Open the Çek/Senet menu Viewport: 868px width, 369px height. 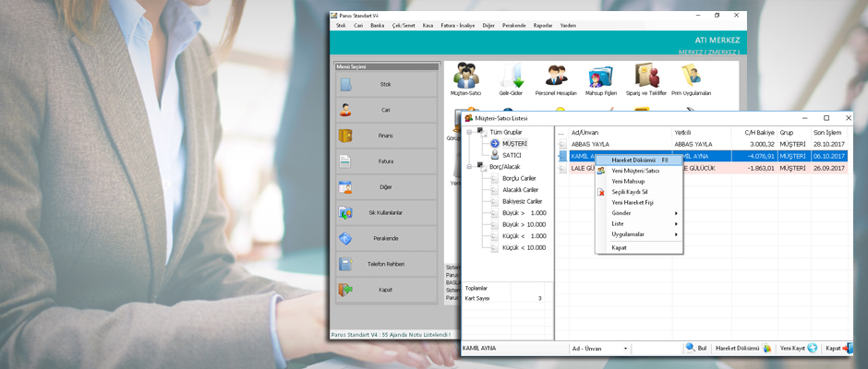403,26
